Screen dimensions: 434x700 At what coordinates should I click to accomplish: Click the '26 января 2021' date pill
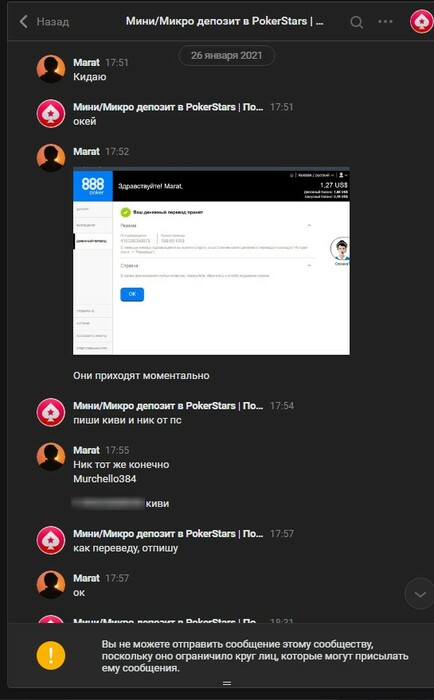point(226,56)
